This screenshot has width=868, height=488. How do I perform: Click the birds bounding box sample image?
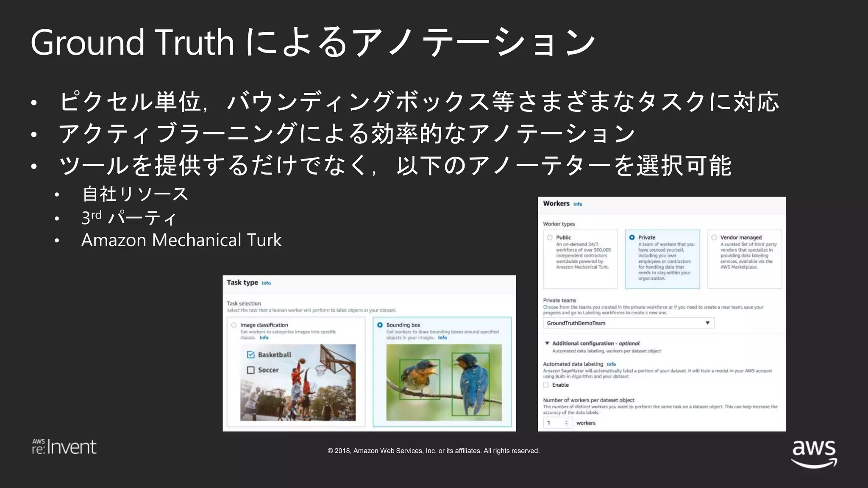pyautogui.click(x=444, y=383)
